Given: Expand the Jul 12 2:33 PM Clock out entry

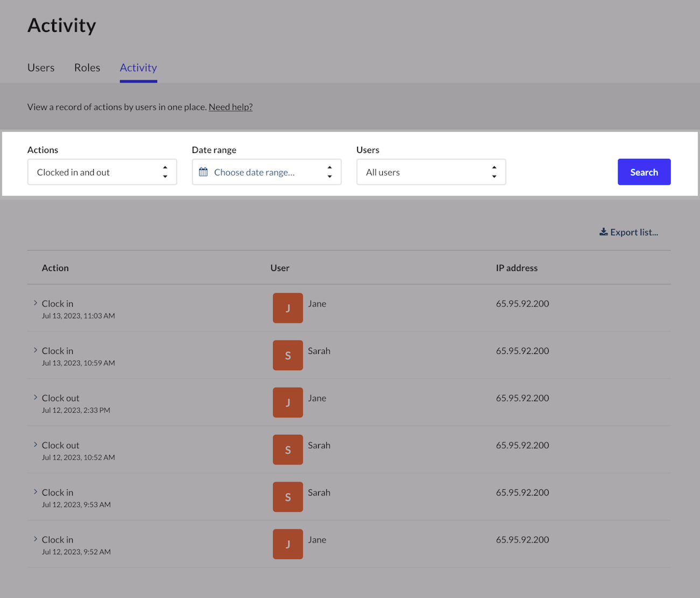Looking at the screenshot, I should [x=36, y=398].
